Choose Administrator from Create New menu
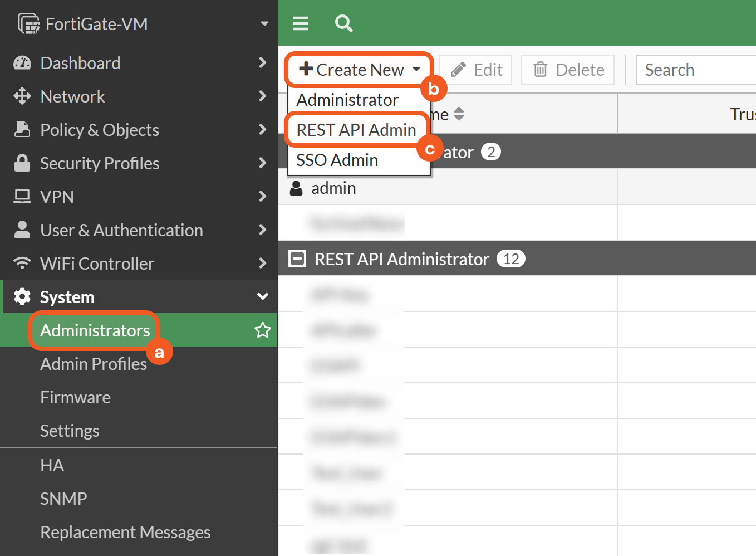This screenshot has width=756, height=556. pos(359,100)
